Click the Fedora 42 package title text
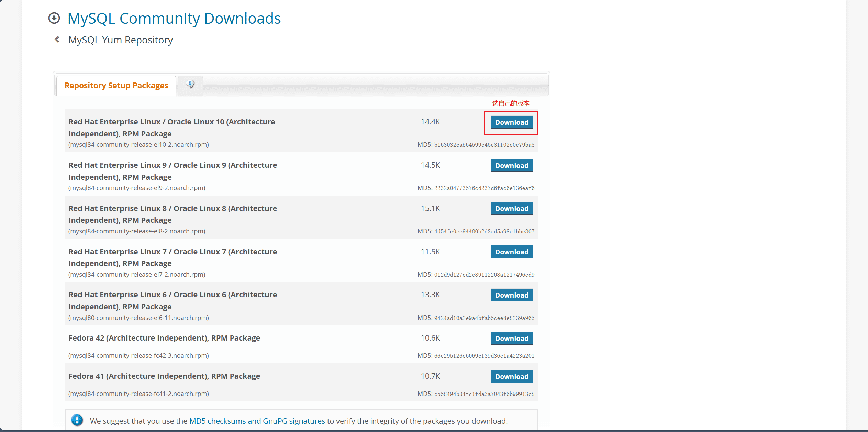Viewport: 868px width, 432px height. 164,338
